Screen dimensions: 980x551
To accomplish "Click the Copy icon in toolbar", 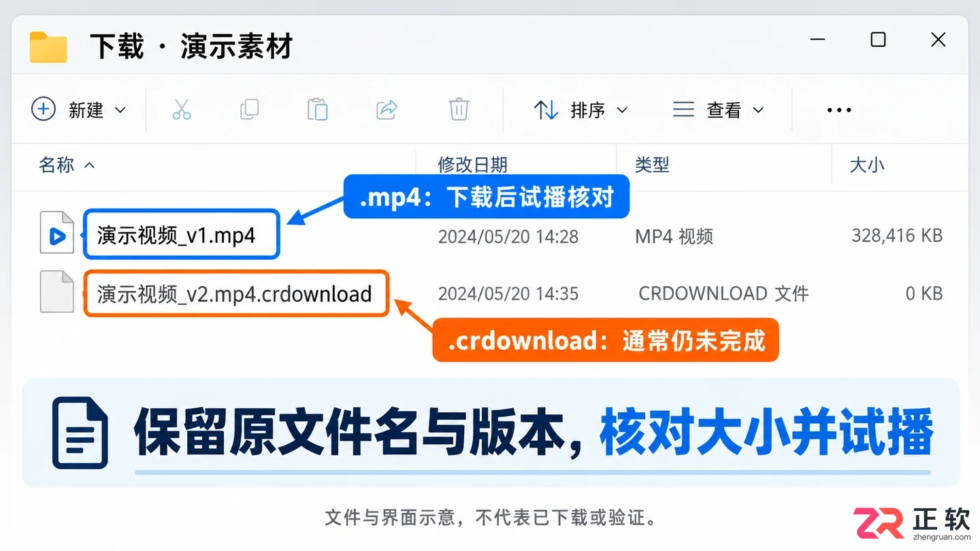I will tap(250, 110).
